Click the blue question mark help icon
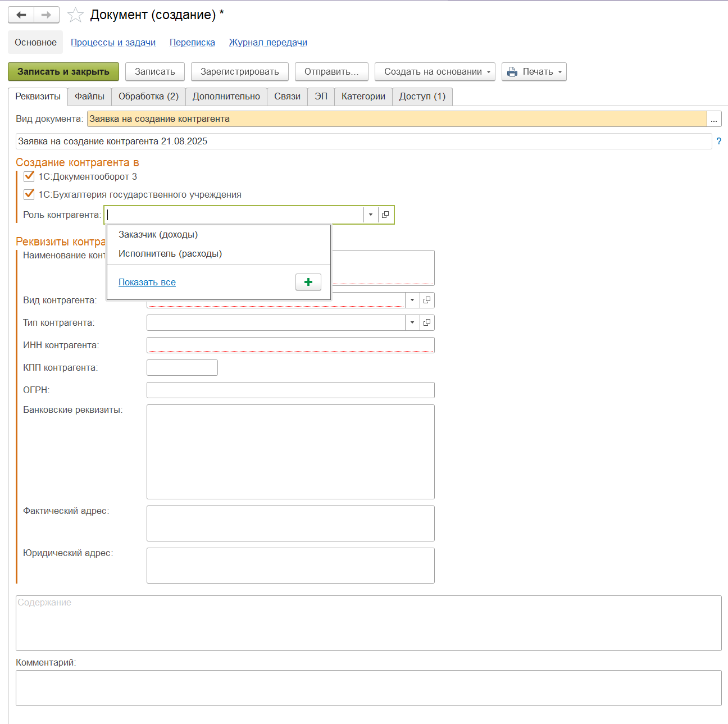The height and width of the screenshot is (724, 728). click(x=718, y=141)
